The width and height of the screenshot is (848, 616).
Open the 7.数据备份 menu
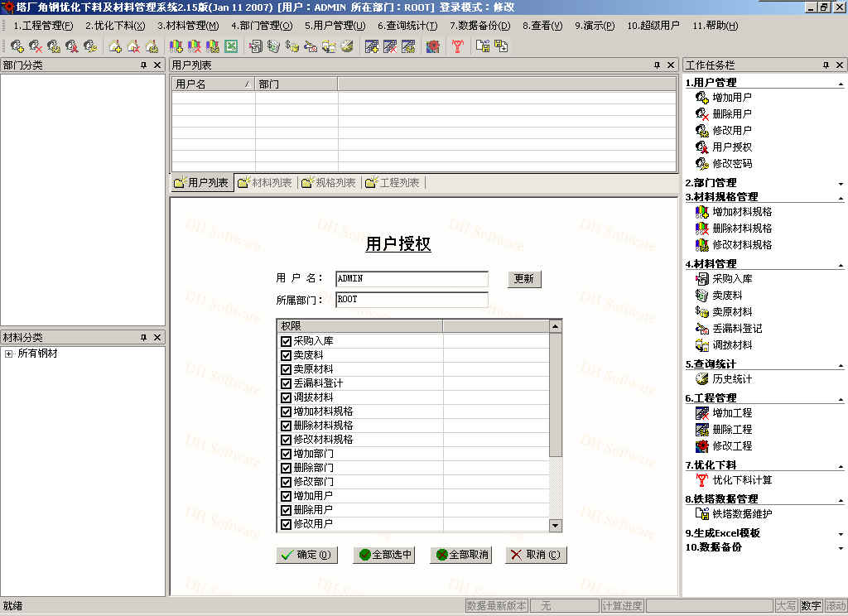click(479, 26)
